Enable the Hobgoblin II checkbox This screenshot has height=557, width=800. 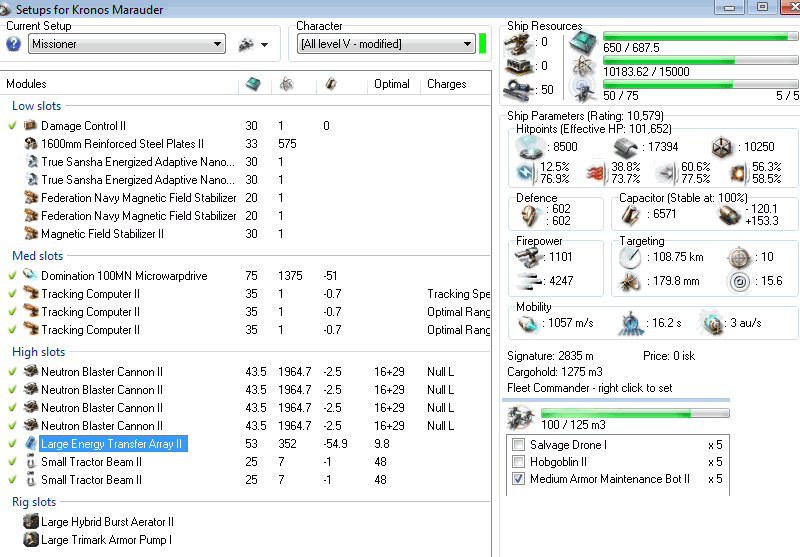pos(518,462)
